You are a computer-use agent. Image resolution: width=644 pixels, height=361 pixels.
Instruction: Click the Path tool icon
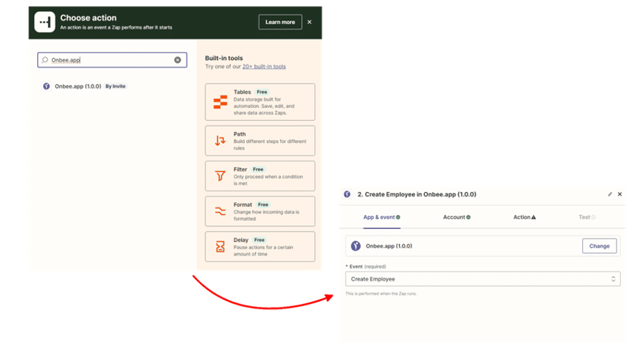[x=220, y=141]
